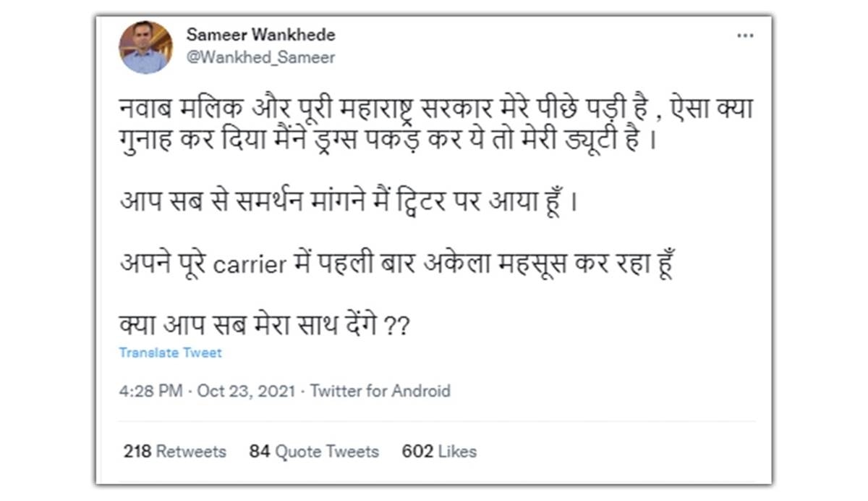
Task: Show the 602 Likes list
Action: point(439,452)
